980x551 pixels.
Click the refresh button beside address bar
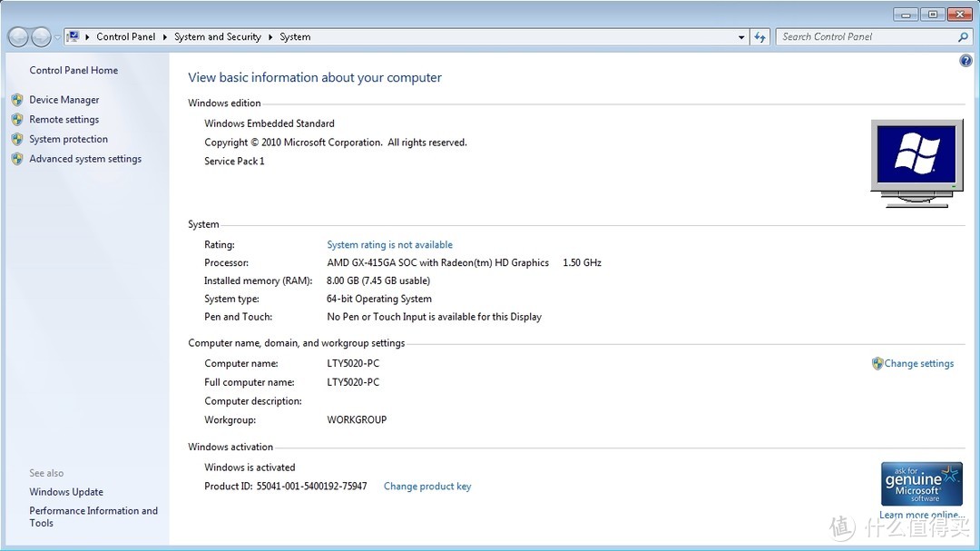760,37
